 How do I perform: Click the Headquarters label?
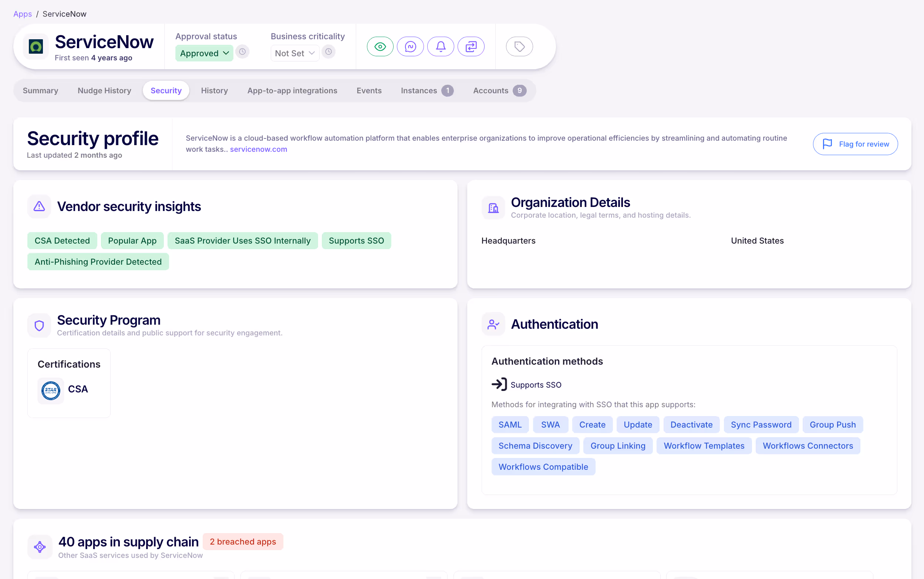click(x=508, y=241)
